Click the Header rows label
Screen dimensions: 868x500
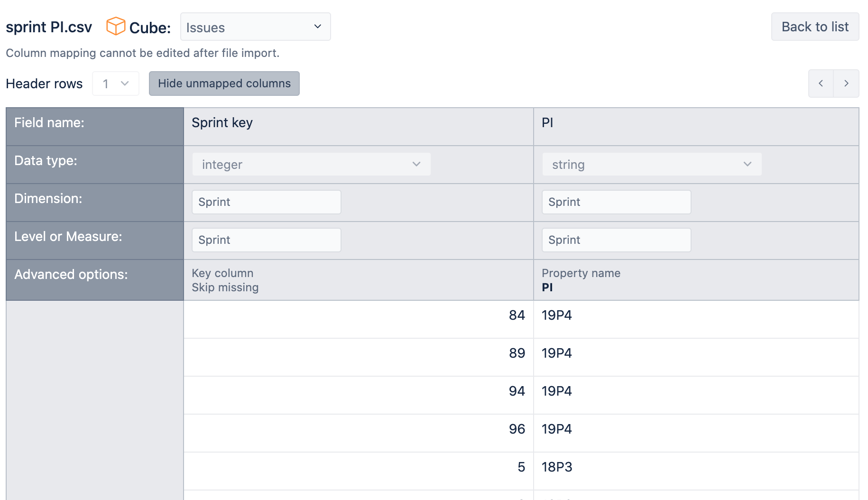click(x=44, y=83)
